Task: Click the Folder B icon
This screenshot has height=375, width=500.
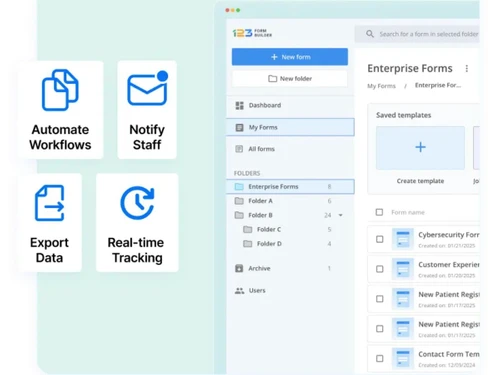Action: pyautogui.click(x=239, y=215)
